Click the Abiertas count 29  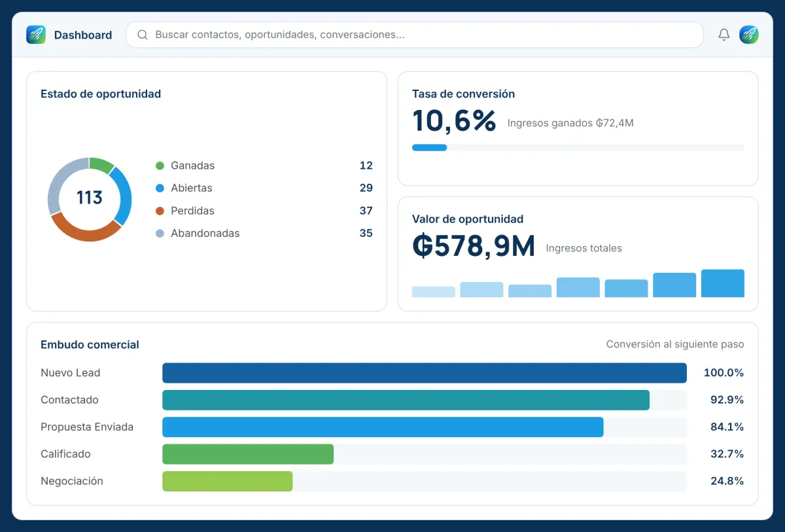click(366, 188)
